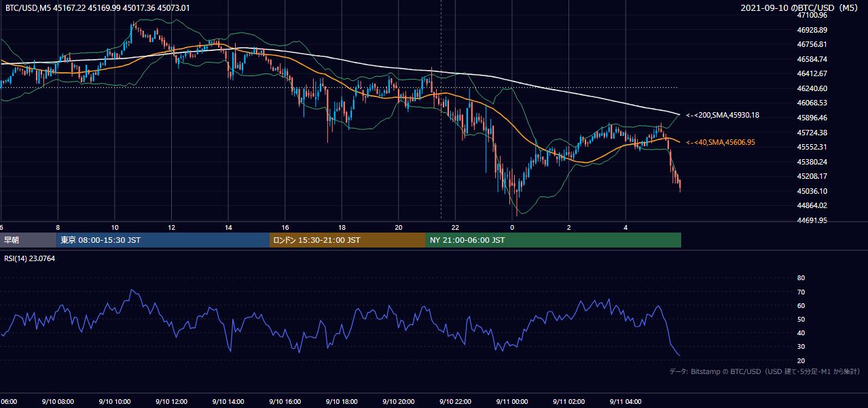Click the '2021-09-10 のBTC/USD (M5)' chart title
Image resolution: width=868 pixels, height=408 pixels.
click(x=799, y=8)
